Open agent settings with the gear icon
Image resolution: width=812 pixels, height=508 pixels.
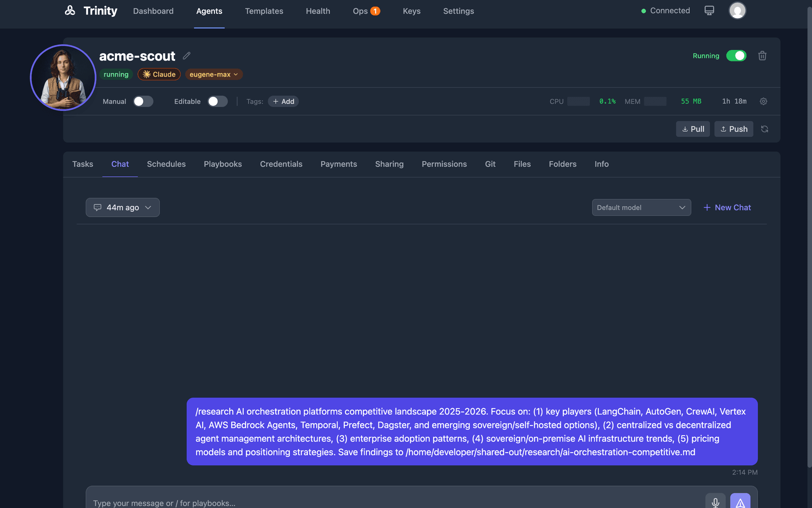(763, 101)
